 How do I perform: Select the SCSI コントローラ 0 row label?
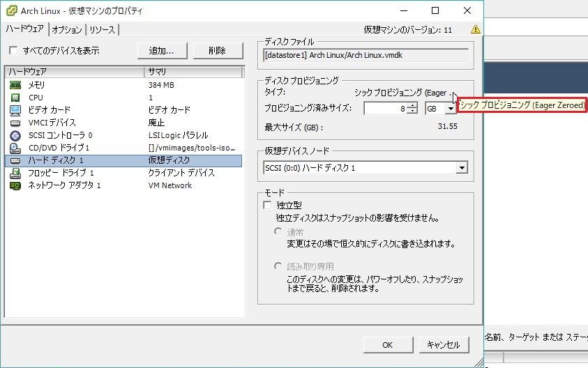point(61,135)
